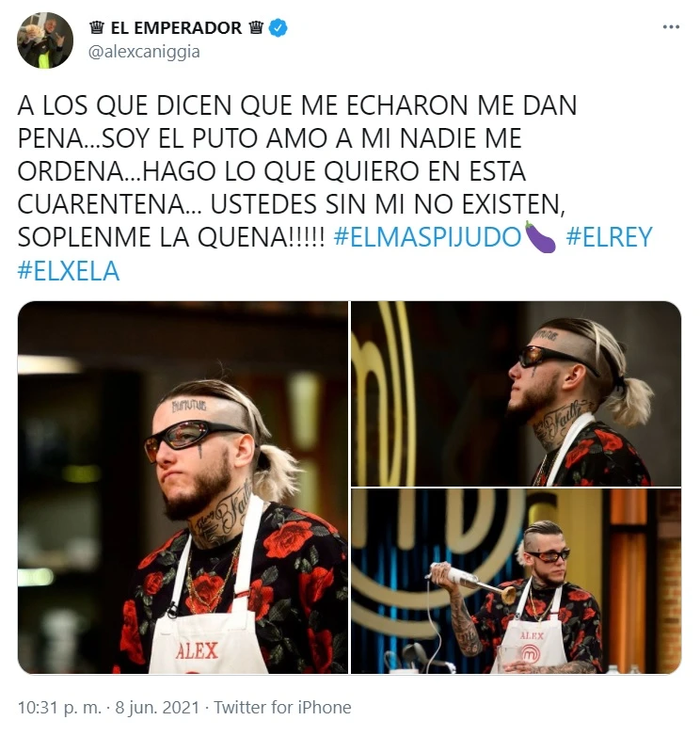Click the SOPLENME LA QUENA text line
The width and height of the screenshot is (700, 736).
171,237
